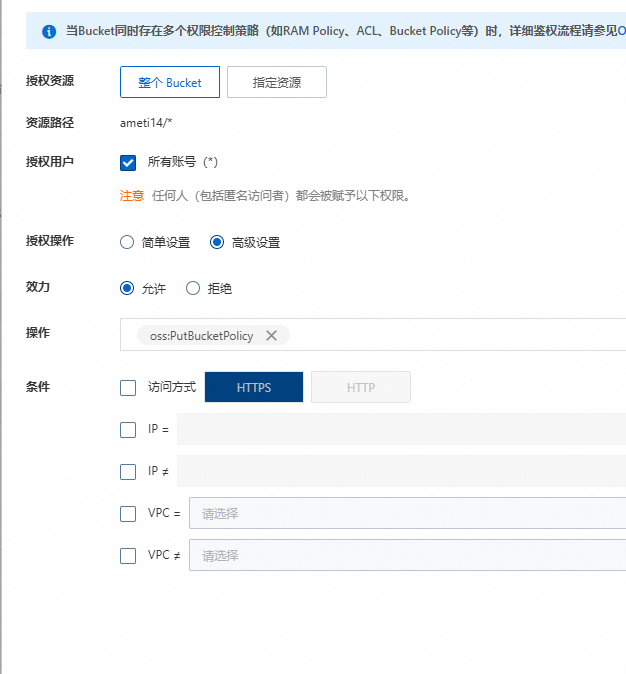Choose the 允许 effect radio button
Viewport: 626px width, 674px height.
coord(127,288)
